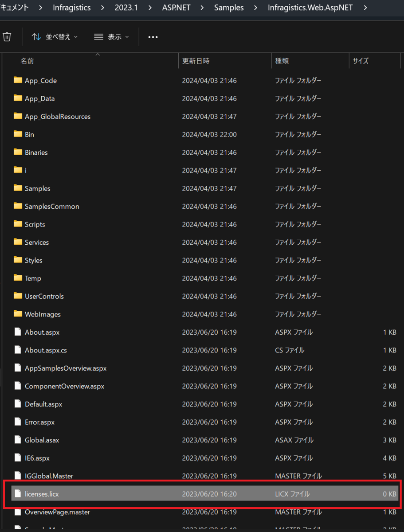Select the IE6.aspx file icon
The width and height of the screenshot is (404, 532).
pyautogui.click(x=18, y=458)
